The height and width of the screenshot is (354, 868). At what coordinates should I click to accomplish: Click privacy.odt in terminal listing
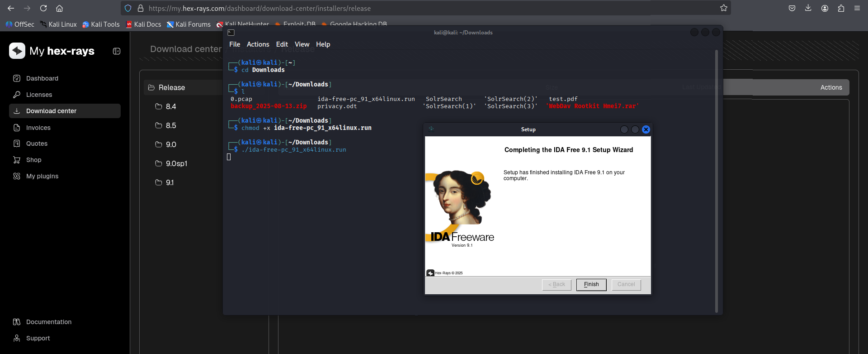[337, 106]
